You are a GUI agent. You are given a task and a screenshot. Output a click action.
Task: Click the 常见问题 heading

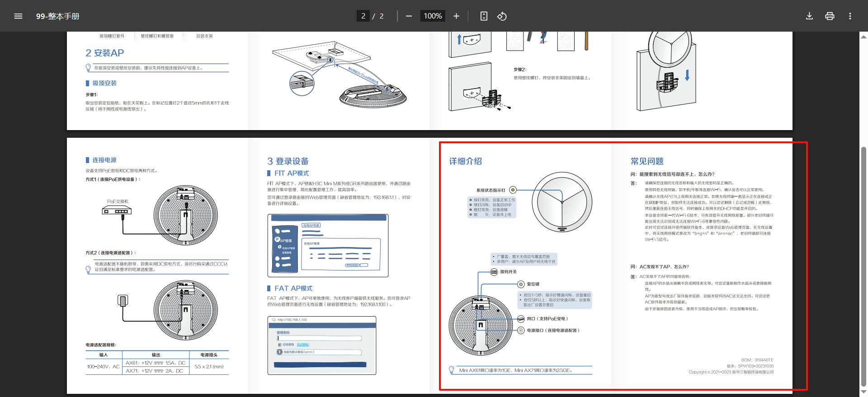647,161
